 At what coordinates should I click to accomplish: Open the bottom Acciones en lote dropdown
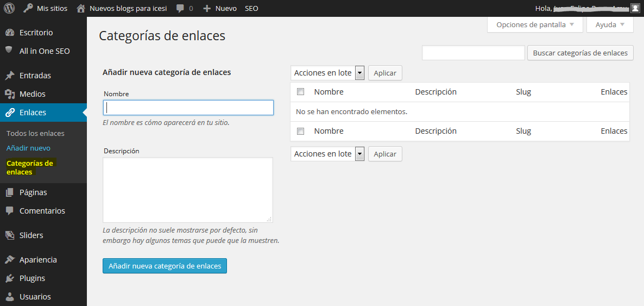pyautogui.click(x=327, y=154)
